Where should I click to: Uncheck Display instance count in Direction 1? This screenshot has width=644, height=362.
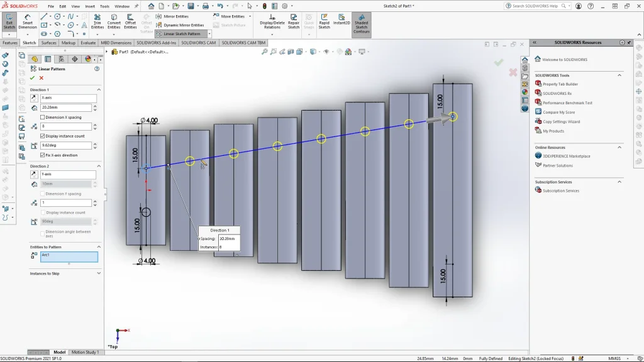pos(43,136)
